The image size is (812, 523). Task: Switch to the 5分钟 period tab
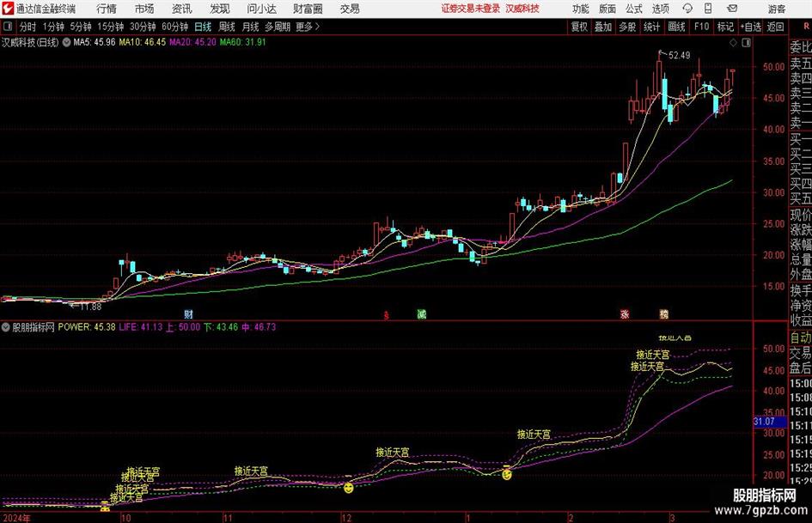coord(81,27)
